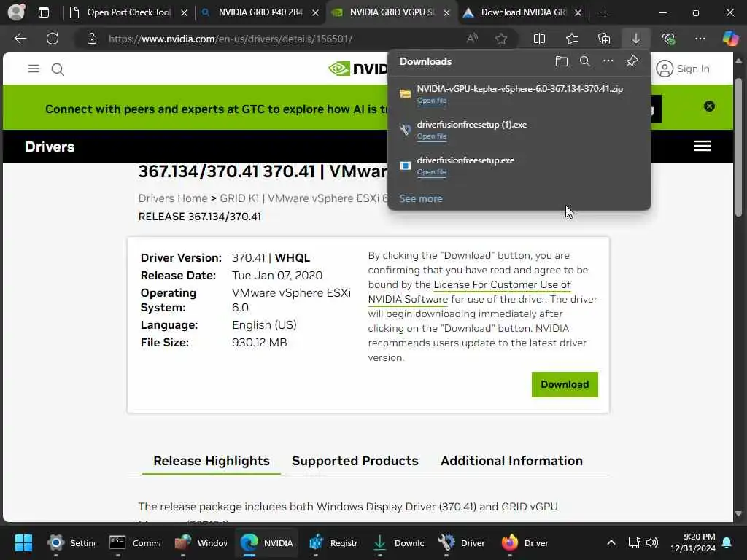Close the Open Port Check Tool tab
The width and height of the screenshot is (747, 560).
coord(184,13)
